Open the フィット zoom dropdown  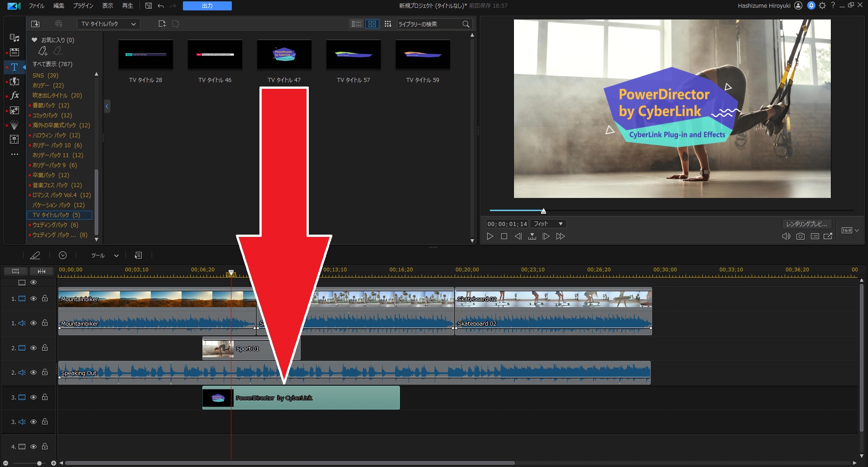(548, 224)
